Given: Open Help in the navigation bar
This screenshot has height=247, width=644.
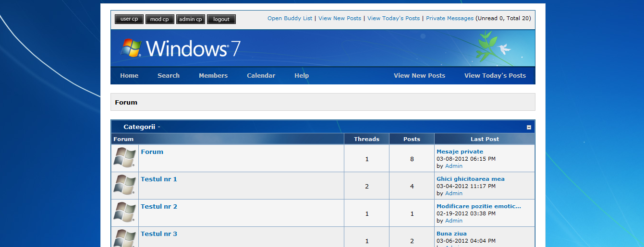Looking at the screenshot, I should click(302, 76).
